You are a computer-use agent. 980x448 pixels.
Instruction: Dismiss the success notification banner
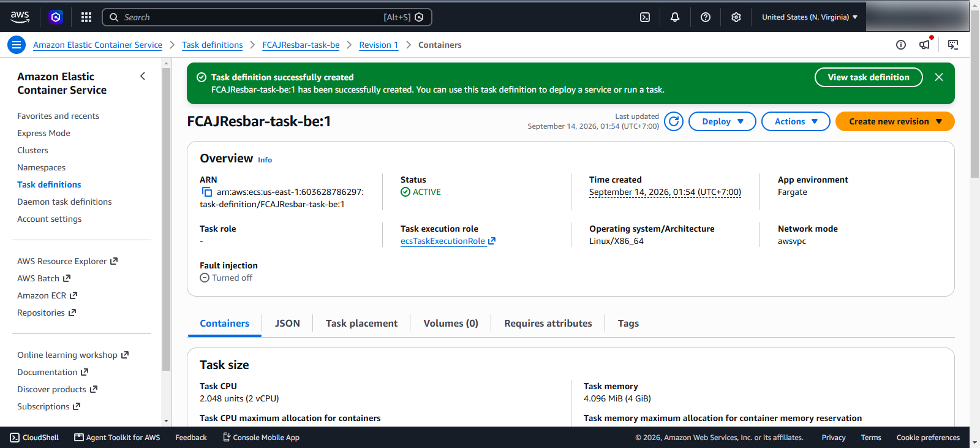(939, 77)
